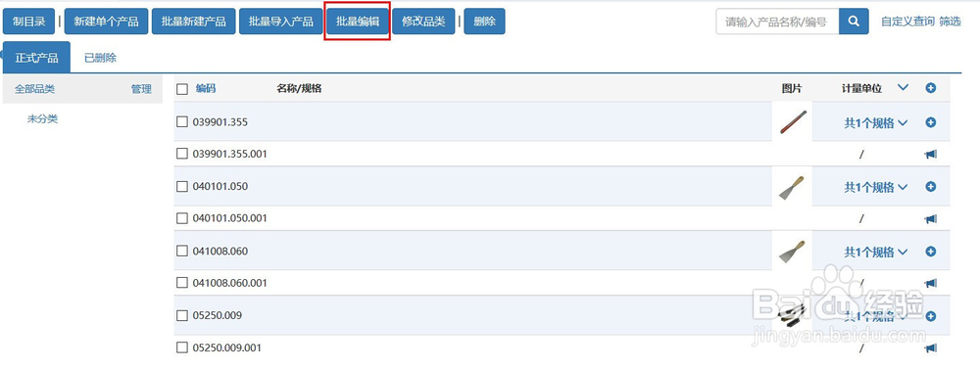Screen dimensions: 980x369
Task: Click 批量导入产品 button
Action: pyautogui.click(x=281, y=22)
